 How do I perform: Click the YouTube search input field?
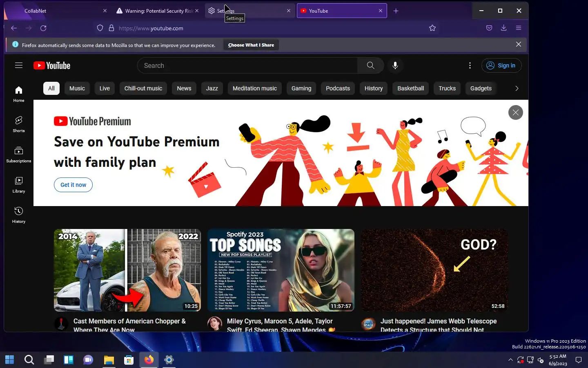click(x=247, y=65)
